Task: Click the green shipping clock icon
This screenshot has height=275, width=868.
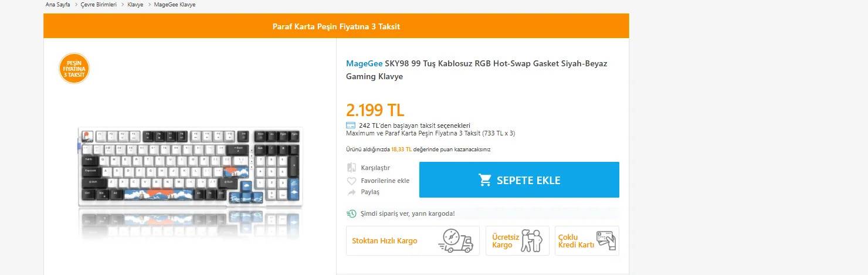Action: 351,213
